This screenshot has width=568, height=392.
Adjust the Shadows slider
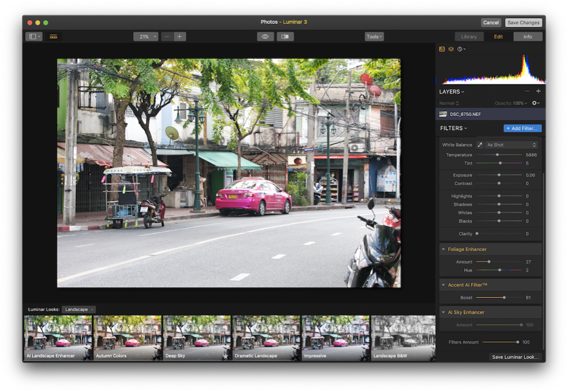pyautogui.click(x=499, y=204)
